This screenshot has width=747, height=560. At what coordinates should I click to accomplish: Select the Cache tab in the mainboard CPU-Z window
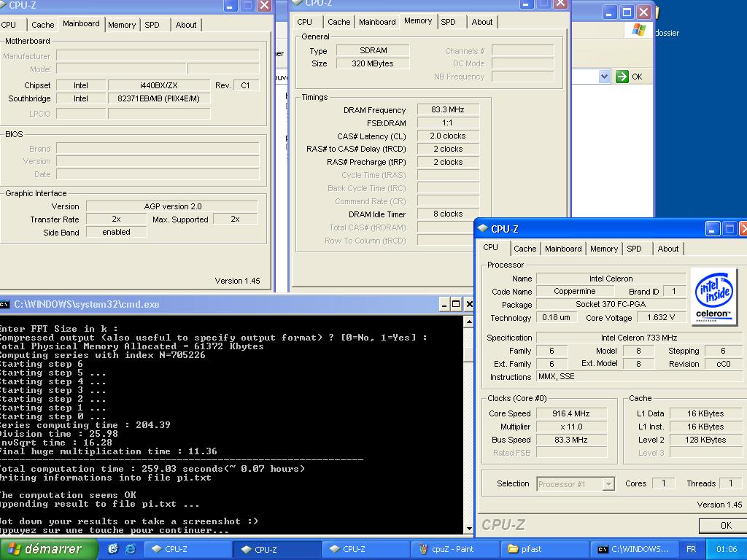(42, 25)
